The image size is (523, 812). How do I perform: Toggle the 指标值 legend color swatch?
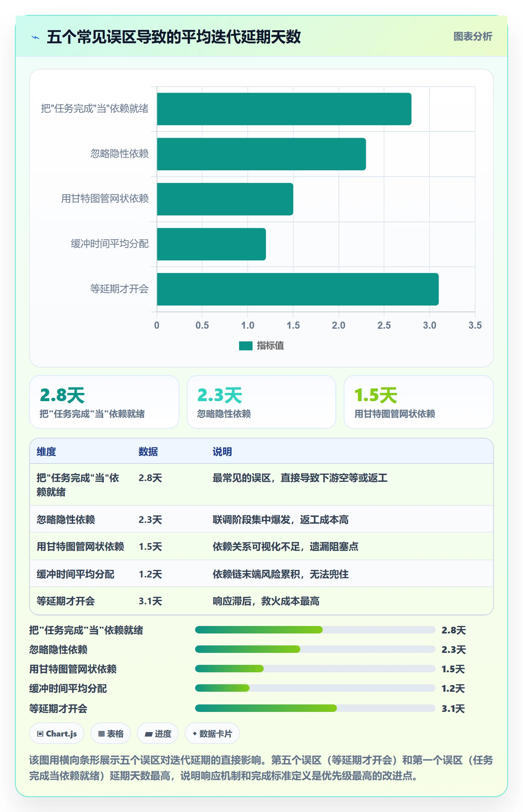coord(245,346)
